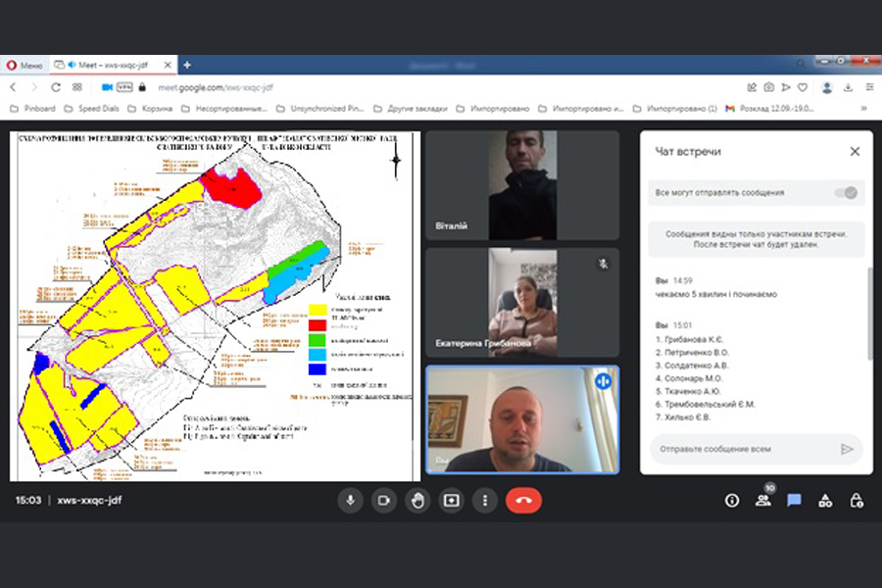Open Easy Setup sliders icon

click(869, 87)
